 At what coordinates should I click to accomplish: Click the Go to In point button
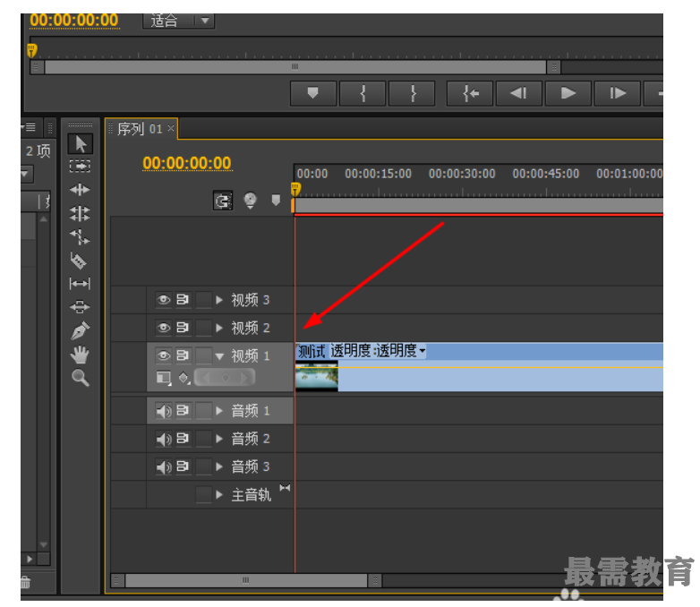tap(470, 93)
